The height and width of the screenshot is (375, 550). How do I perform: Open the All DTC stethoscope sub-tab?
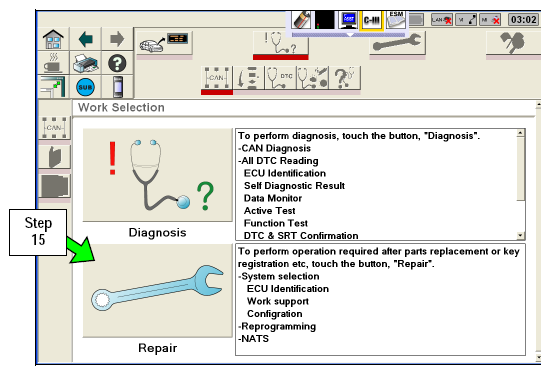click(280, 78)
